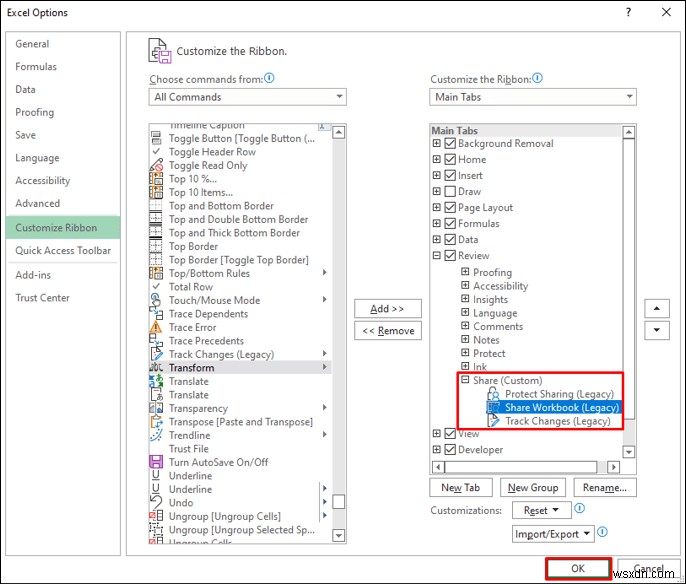Viewport: 686px width, 584px height.
Task: Click the Undo arrow icon
Action: pos(156,502)
